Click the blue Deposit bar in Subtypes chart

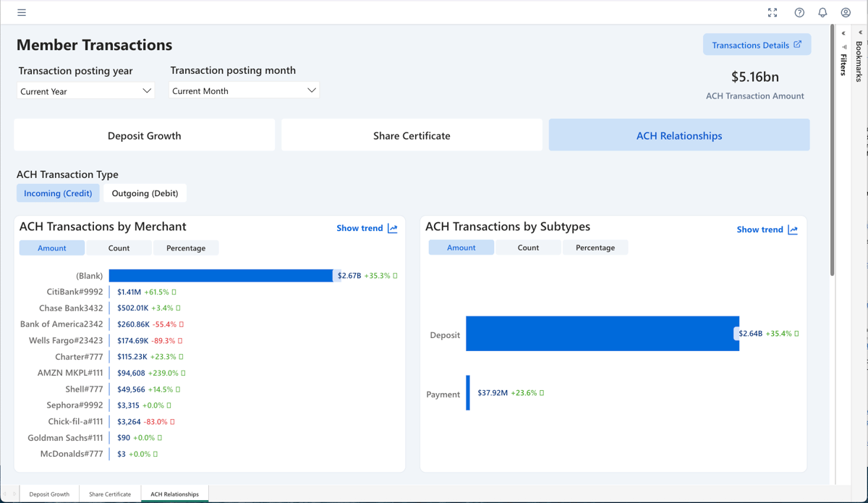(602, 334)
